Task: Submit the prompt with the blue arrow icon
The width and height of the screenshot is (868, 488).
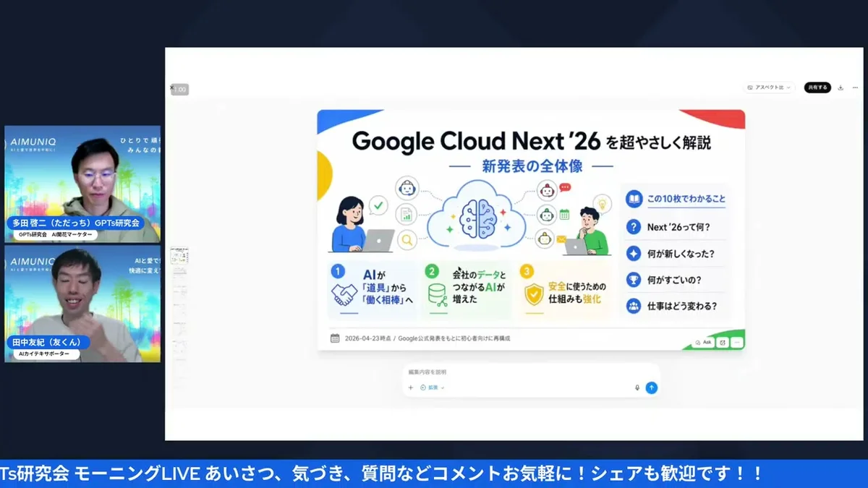Action: coord(651,387)
